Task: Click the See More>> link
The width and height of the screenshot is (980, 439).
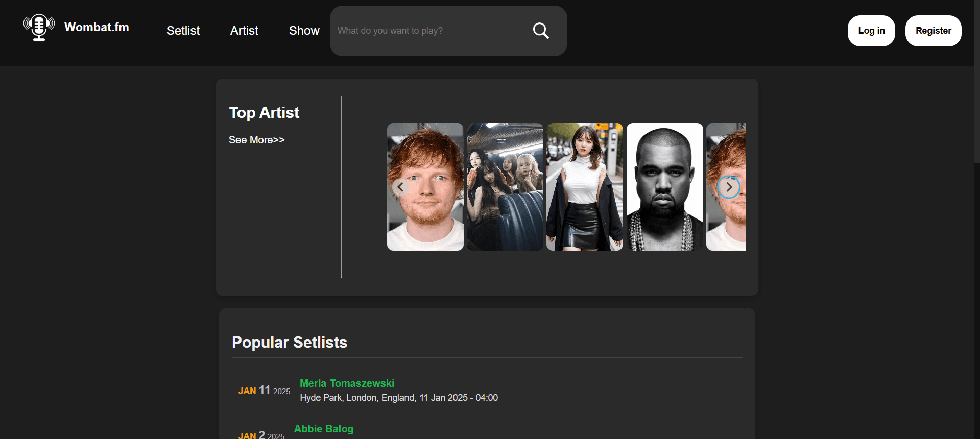Action: [x=256, y=140]
